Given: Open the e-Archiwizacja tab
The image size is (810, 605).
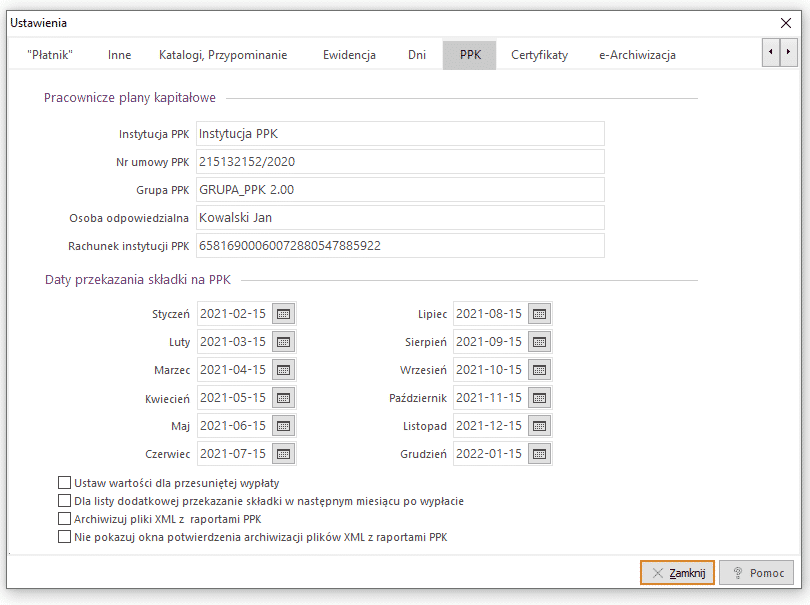Looking at the screenshot, I should (x=637, y=55).
